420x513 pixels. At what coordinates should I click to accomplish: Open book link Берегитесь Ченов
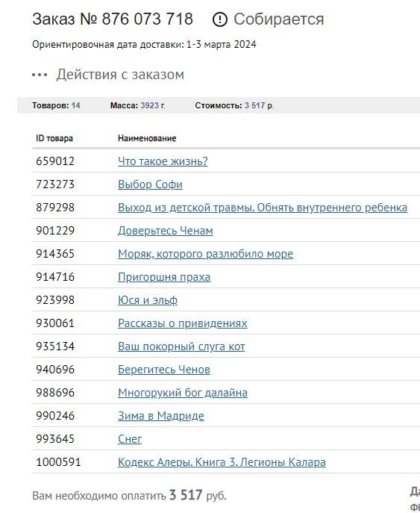(x=164, y=370)
